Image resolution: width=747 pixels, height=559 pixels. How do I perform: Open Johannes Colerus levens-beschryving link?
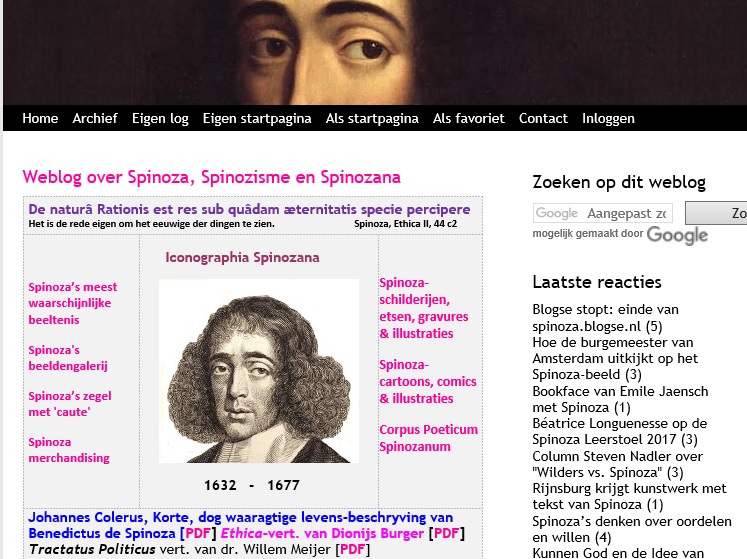coord(241,525)
